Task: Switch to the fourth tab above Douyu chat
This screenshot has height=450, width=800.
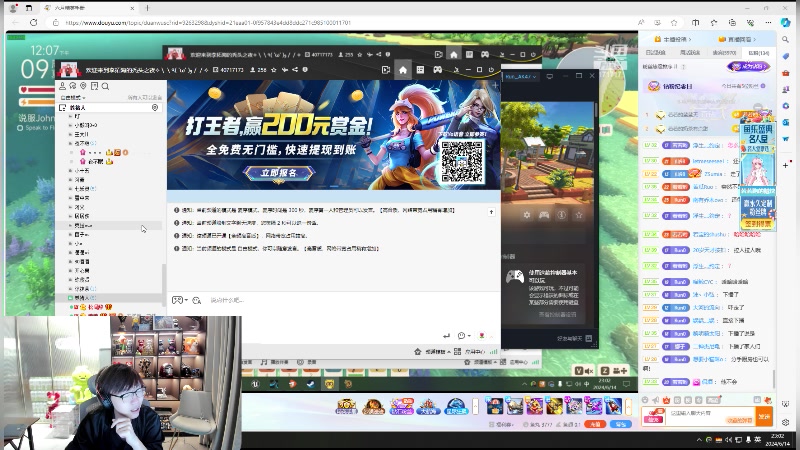Action: (x=758, y=53)
